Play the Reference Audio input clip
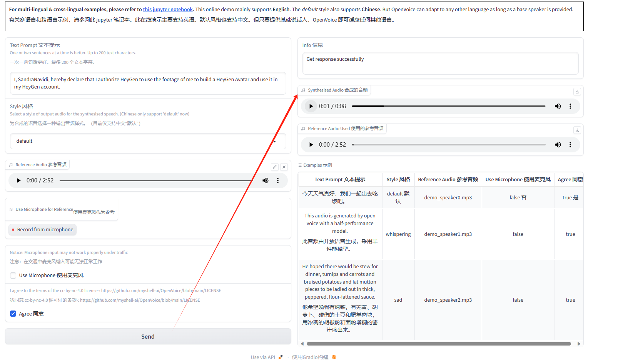This screenshot has height=364, width=623. pyautogui.click(x=18, y=180)
